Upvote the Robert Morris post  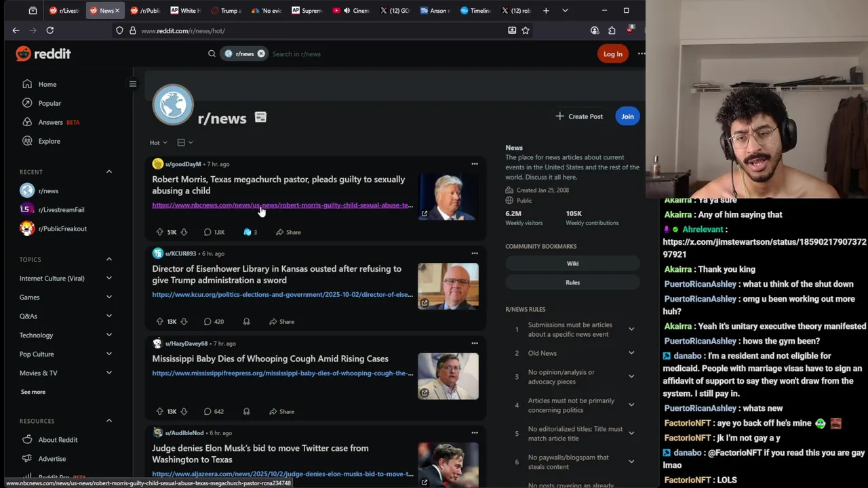coord(160,232)
